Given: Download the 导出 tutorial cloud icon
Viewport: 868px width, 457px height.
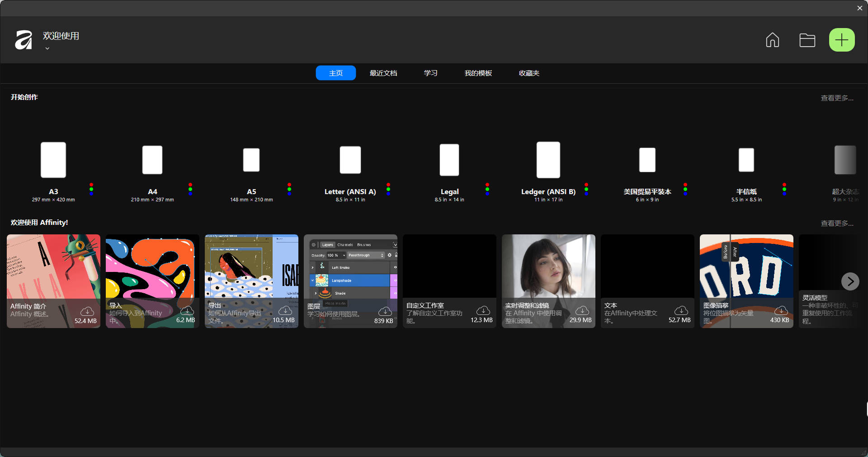Looking at the screenshot, I should [x=285, y=310].
